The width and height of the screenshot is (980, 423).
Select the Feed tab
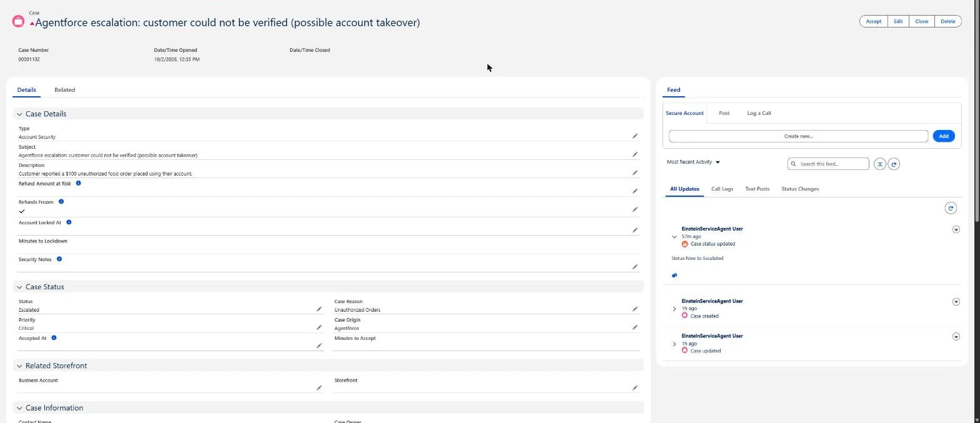click(673, 90)
